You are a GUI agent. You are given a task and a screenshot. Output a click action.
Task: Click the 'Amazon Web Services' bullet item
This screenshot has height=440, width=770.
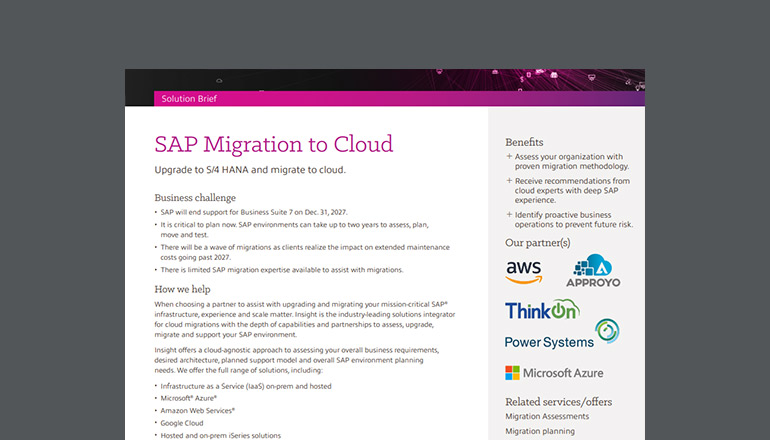(x=197, y=410)
